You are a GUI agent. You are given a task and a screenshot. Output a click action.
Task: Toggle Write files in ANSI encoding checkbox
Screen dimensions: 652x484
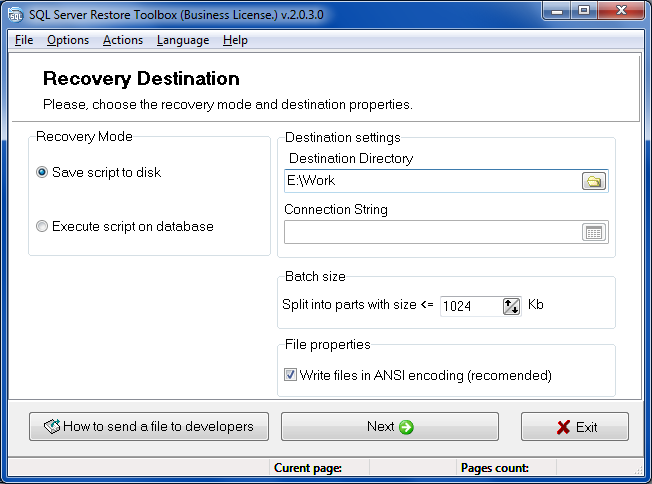click(x=290, y=375)
